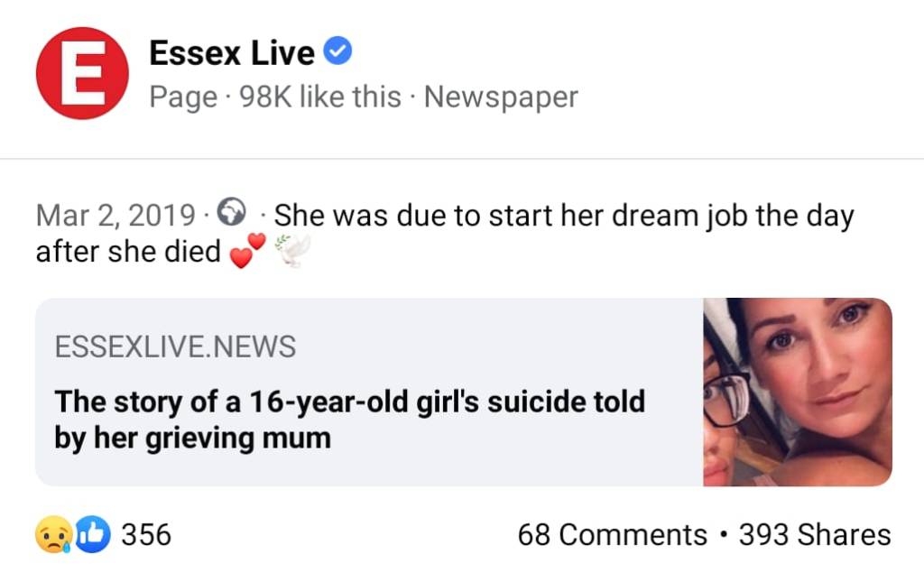Click the Page label under Essex Live
924x582 pixels.
click(x=183, y=97)
